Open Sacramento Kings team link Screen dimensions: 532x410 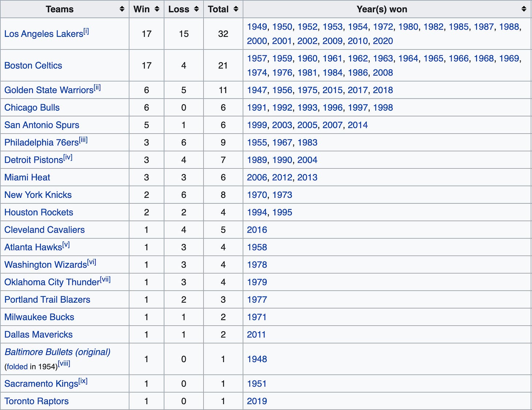pos(41,384)
